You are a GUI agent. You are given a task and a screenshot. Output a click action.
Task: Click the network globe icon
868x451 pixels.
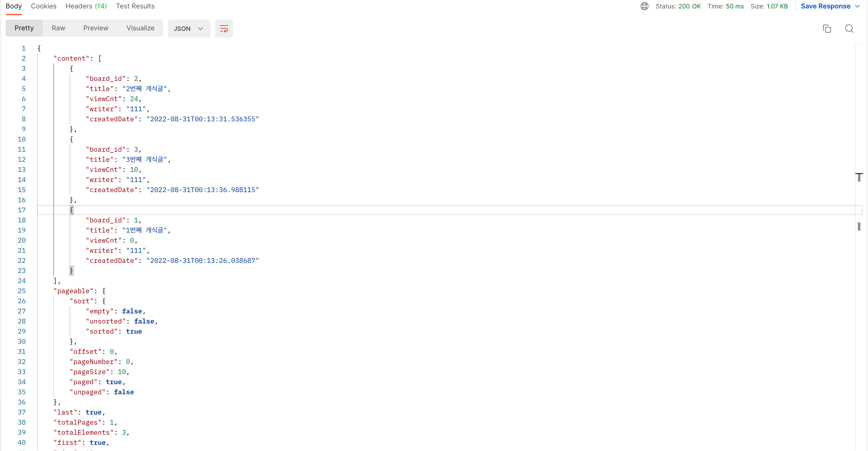point(644,6)
